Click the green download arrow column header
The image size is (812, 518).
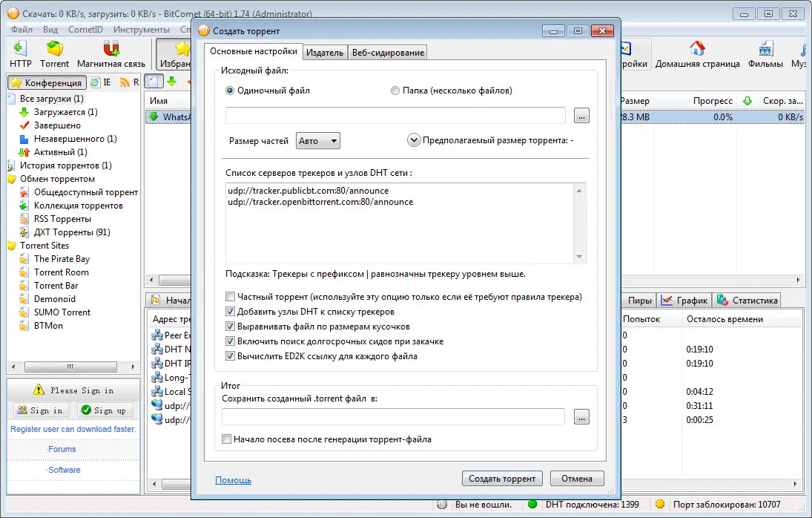pyautogui.click(x=747, y=101)
